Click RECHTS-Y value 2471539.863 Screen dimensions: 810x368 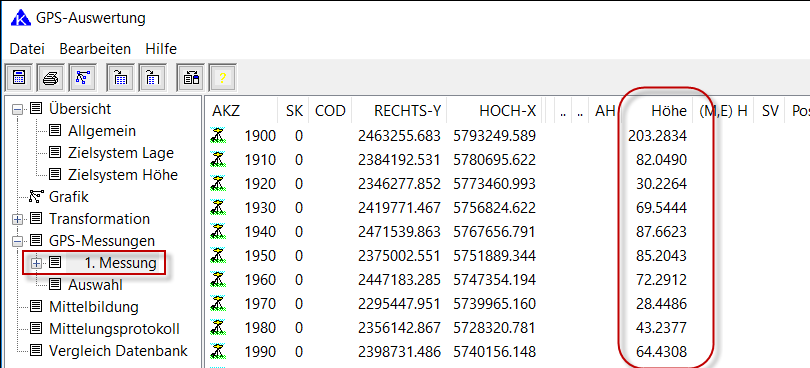[x=399, y=232]
